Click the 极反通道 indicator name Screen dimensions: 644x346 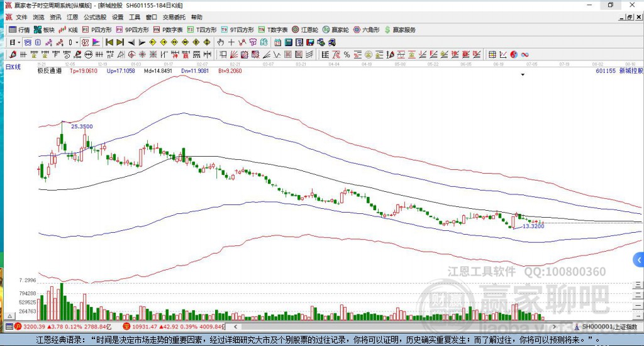tap(50, 70)
